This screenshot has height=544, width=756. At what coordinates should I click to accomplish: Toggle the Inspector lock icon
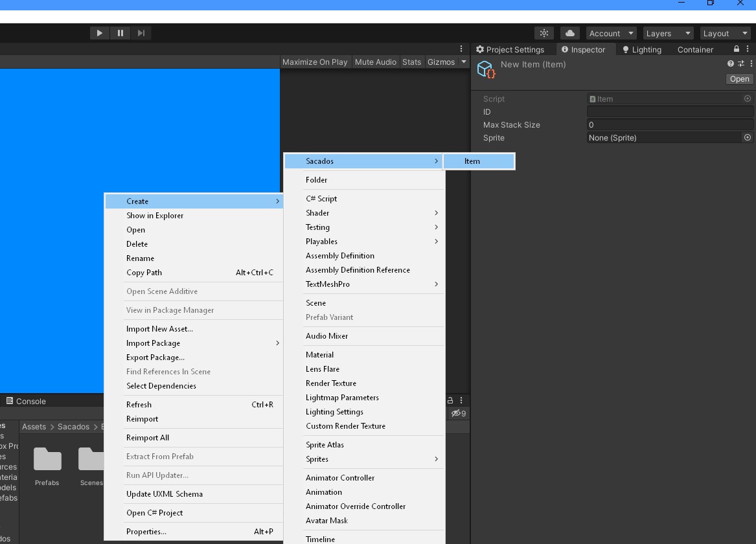pos(736,49)
